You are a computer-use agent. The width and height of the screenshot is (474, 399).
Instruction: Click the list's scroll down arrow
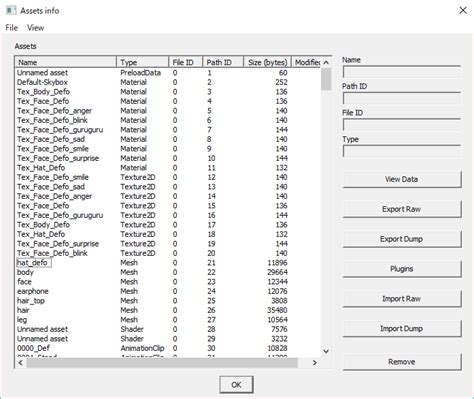326,351
